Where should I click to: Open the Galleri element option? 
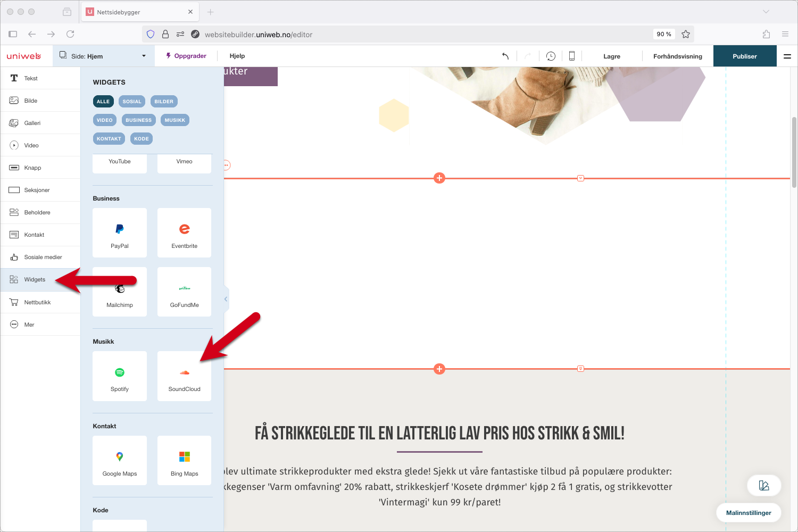point(40,123)
